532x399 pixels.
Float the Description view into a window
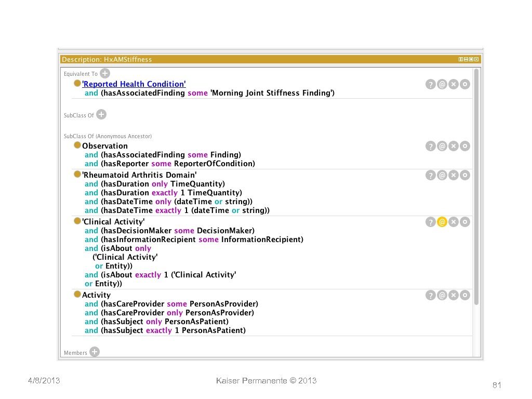(471, 59)
